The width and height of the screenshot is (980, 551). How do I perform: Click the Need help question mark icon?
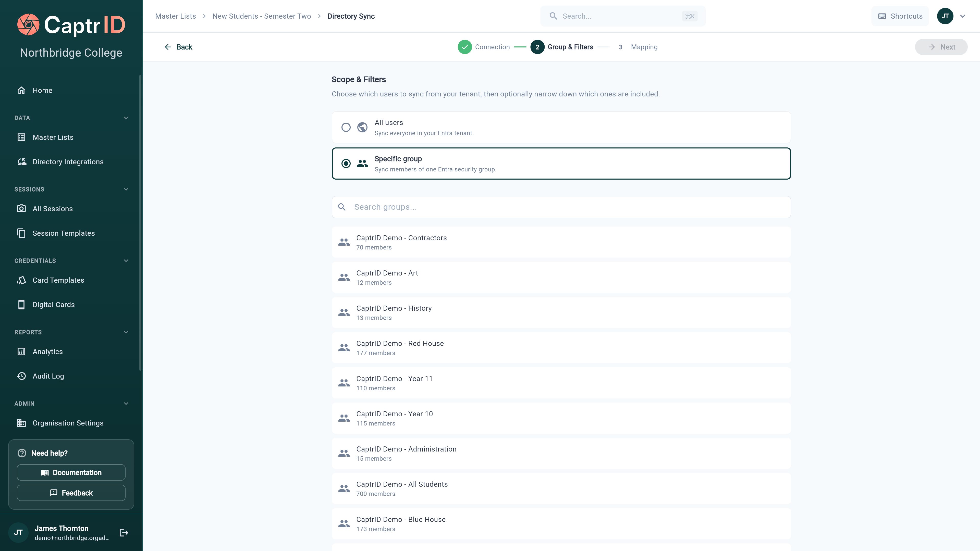point(22,453)
